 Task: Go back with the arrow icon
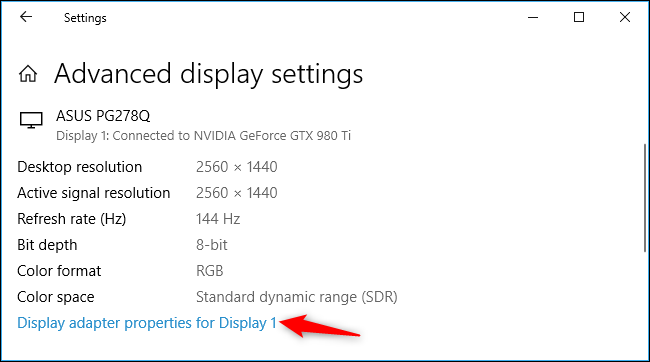(x=26, y=17)
